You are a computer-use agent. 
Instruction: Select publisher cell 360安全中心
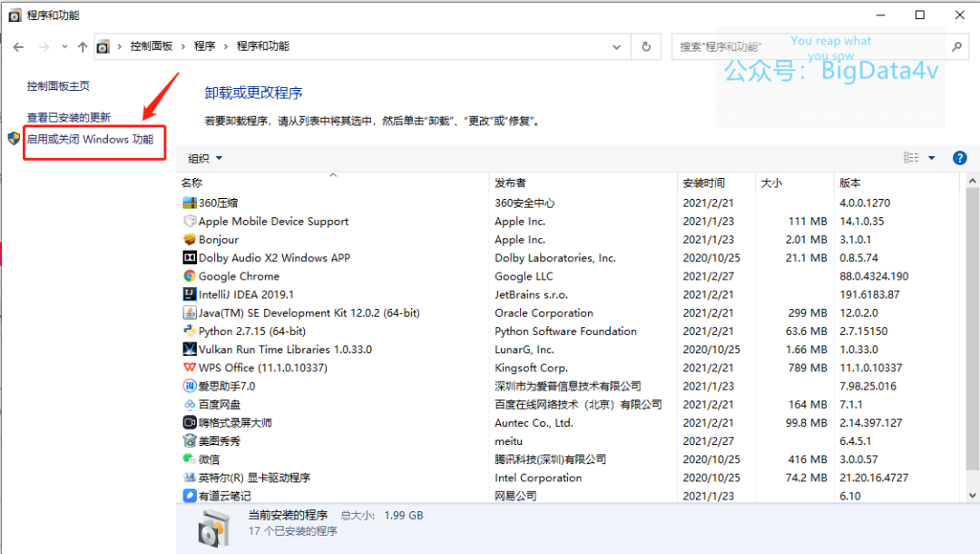(x=524, y=203)
